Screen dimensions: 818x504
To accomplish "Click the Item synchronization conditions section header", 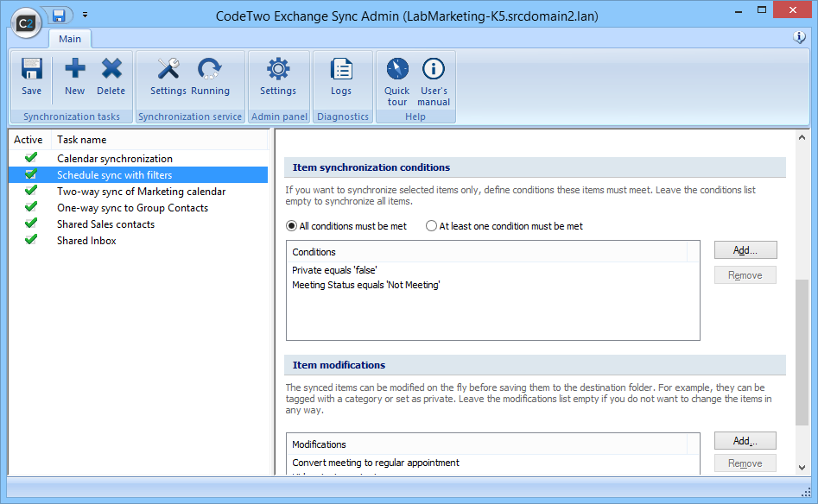I will (x=535, y=167).
